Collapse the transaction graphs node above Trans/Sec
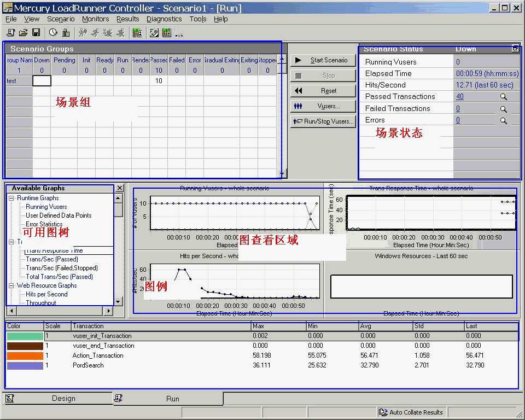Screen dimensions: 525x420 11,242
